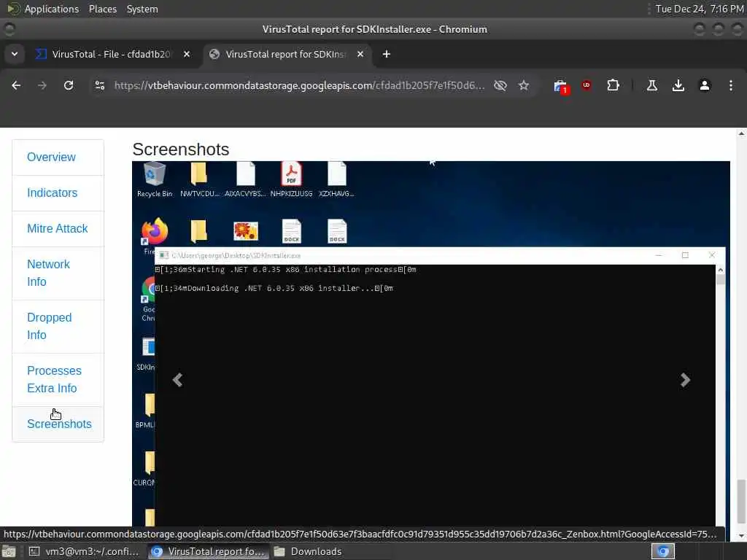Image resolution: width=747 pixels, height=560 pixels.
Task: Click the show desktop icon in taskbar
Action: click(x=9, y=551)
